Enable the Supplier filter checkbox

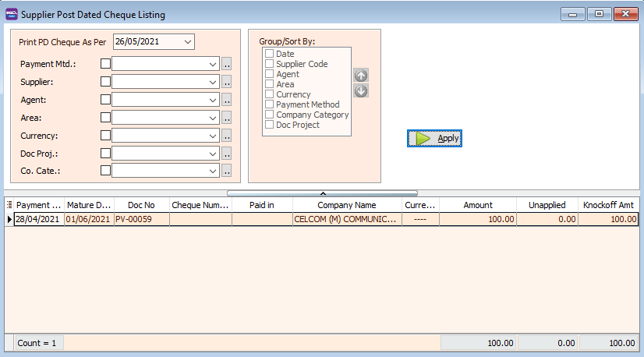click(105, 82)
